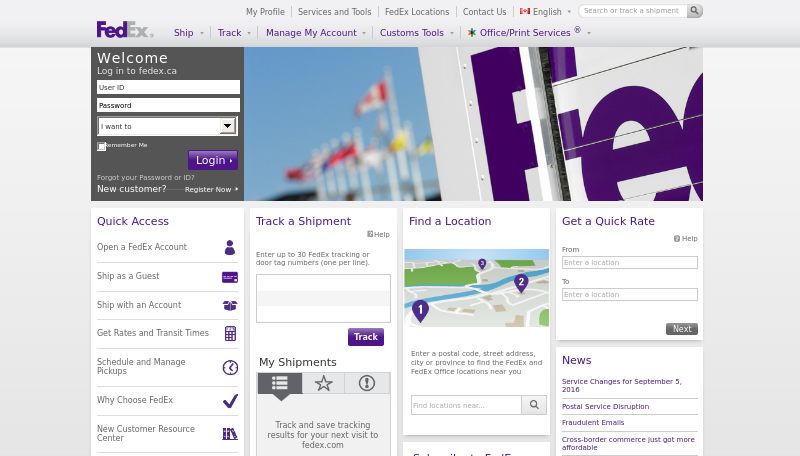Screen dimensions: 800x456
Task: Open the Ship menu
Action: click(184, 33)
